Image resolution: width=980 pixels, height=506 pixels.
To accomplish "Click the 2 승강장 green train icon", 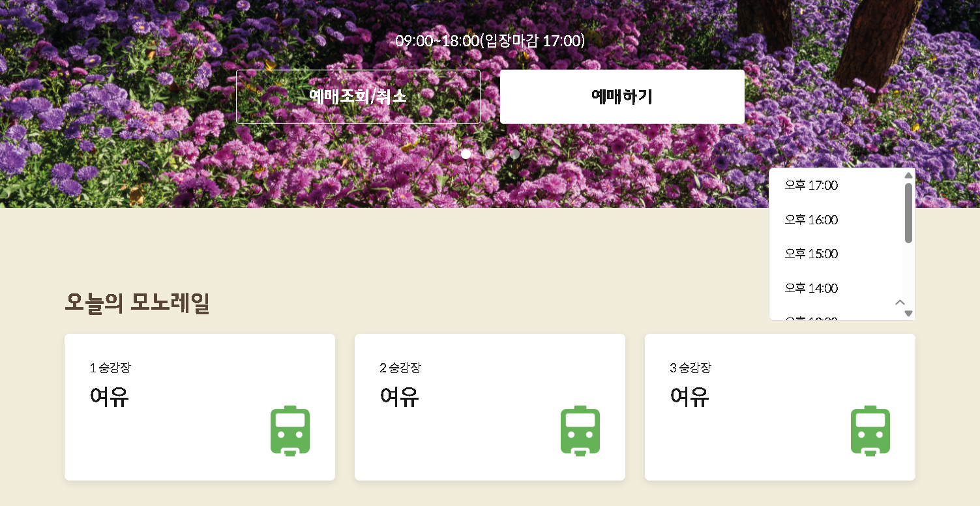I will (580, 430).
